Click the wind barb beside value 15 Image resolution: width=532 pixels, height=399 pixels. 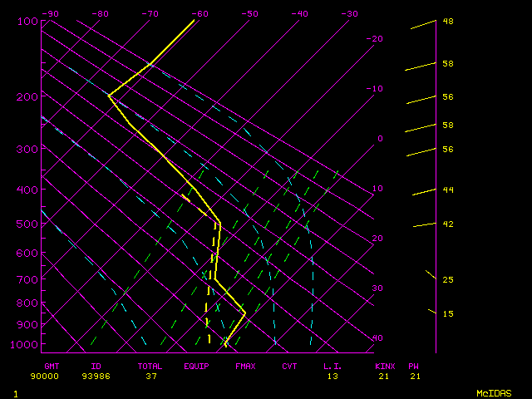pyautogui.click(x=432, y=311)
